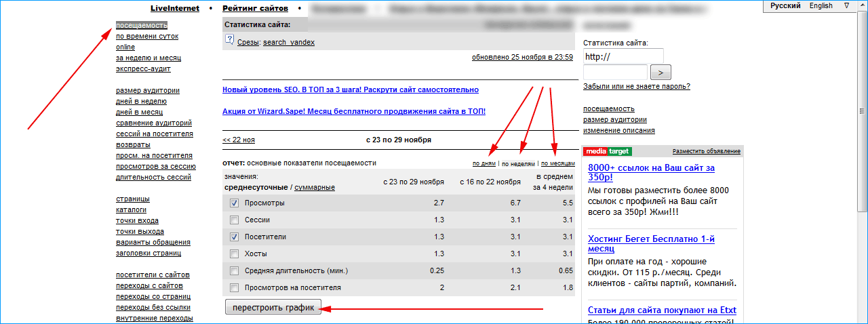Image resolution: width=868 pixels, height=324 pixels.
Task: Go to previous period << 22 ноя
Action: pos(239,140)
